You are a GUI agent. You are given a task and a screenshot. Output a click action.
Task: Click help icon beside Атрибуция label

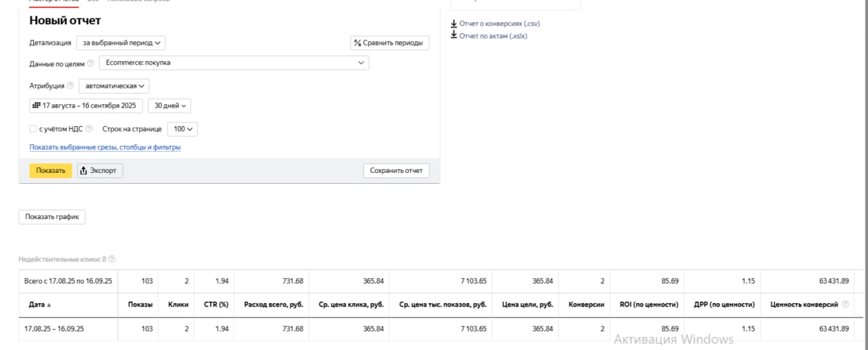pos(71,86)
